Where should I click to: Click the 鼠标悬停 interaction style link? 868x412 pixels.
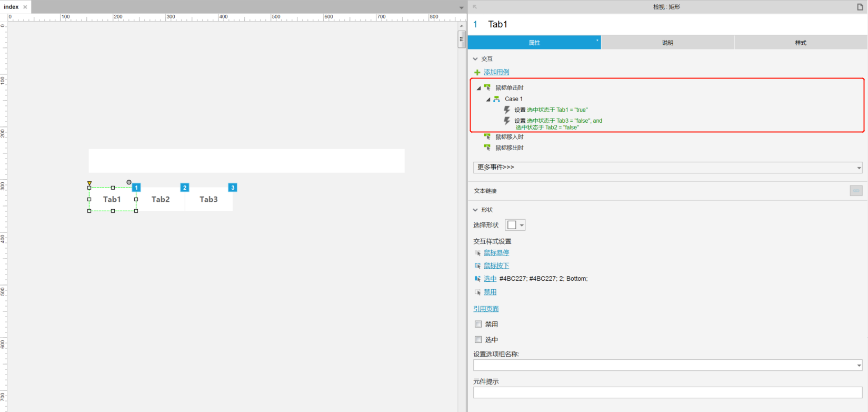(x=496, y=253)
